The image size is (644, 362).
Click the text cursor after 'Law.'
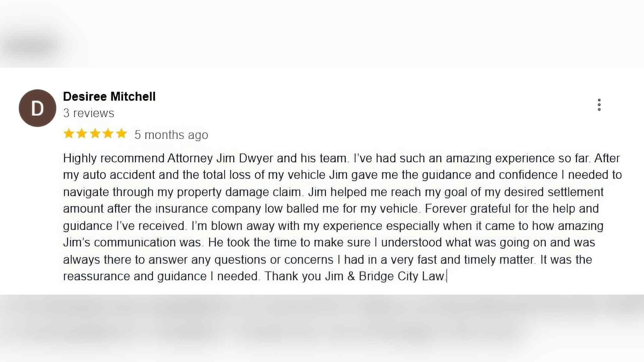coord(447,276)
